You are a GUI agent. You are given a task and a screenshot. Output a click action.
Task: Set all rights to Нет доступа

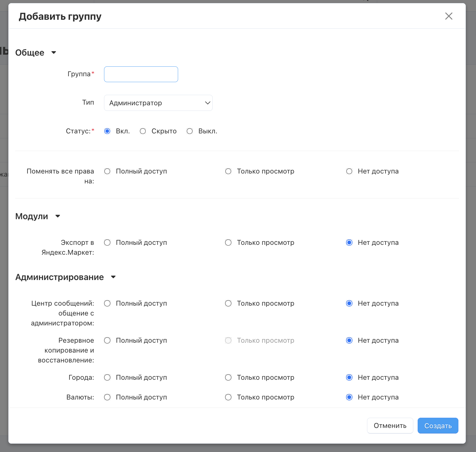coord(349,171)
